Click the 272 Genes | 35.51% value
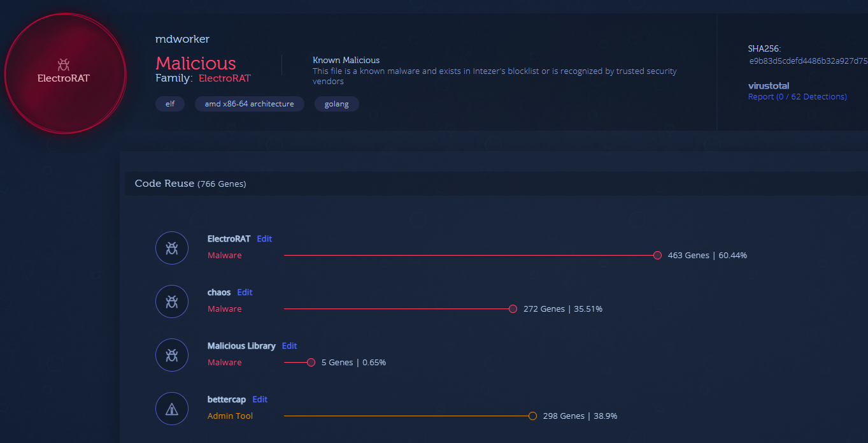Viewport: 868px width, 443px height. click(563, 309)
